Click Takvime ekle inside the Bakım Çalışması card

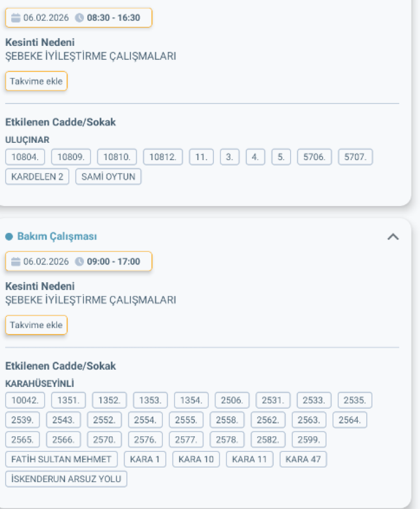(x=36, y=325)
